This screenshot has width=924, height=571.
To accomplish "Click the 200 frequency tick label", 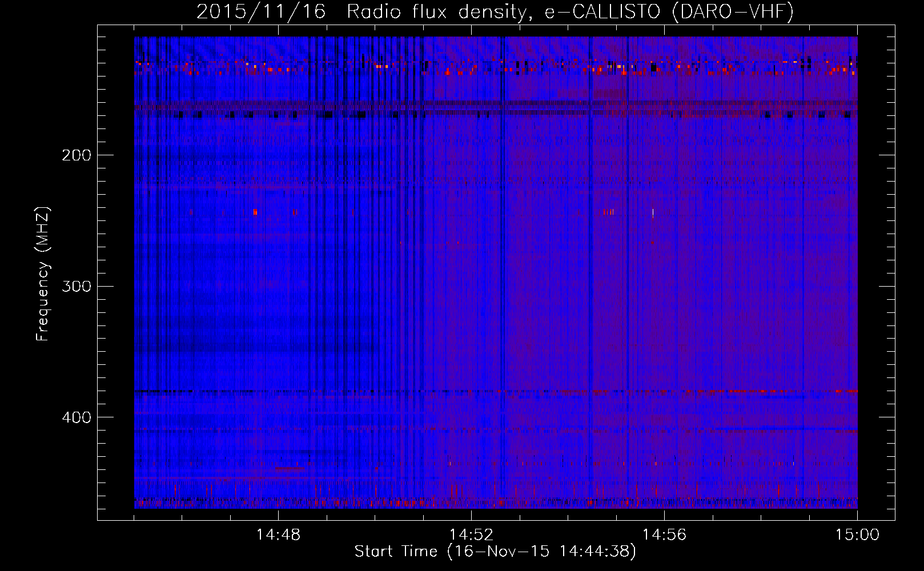I will pyautogui.click(x=77, y=155).
